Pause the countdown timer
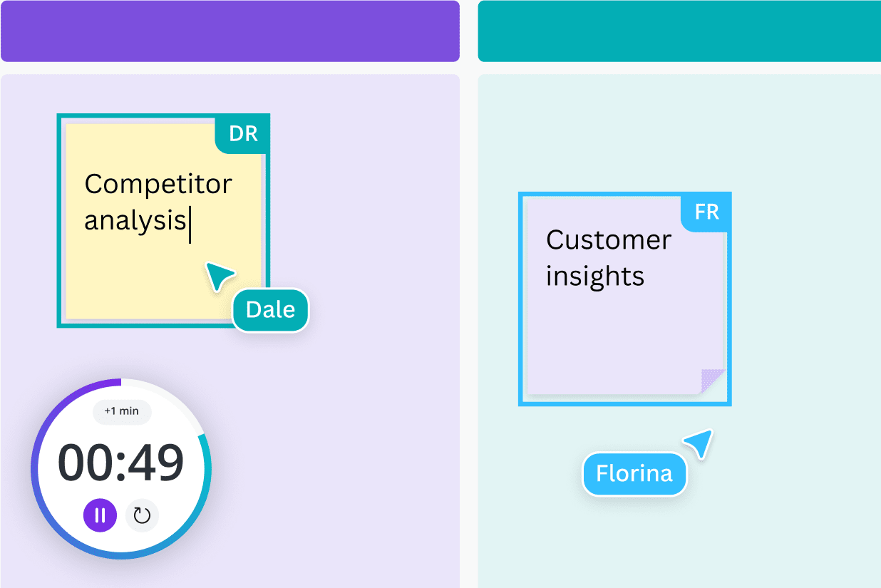 coord(100,515)
